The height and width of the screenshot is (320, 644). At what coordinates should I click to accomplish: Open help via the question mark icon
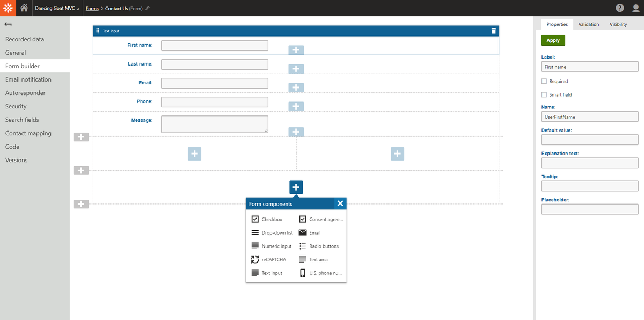(x=619, y=8)
